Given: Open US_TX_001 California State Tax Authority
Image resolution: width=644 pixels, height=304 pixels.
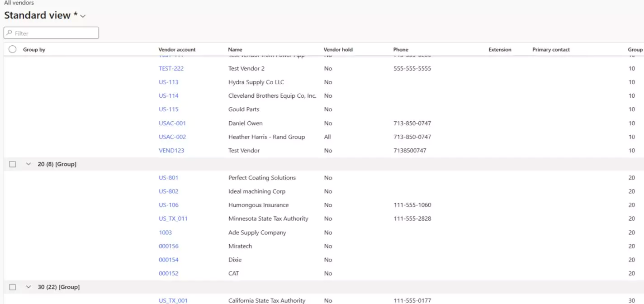Looking at the screenshot, I should [172, 300].
